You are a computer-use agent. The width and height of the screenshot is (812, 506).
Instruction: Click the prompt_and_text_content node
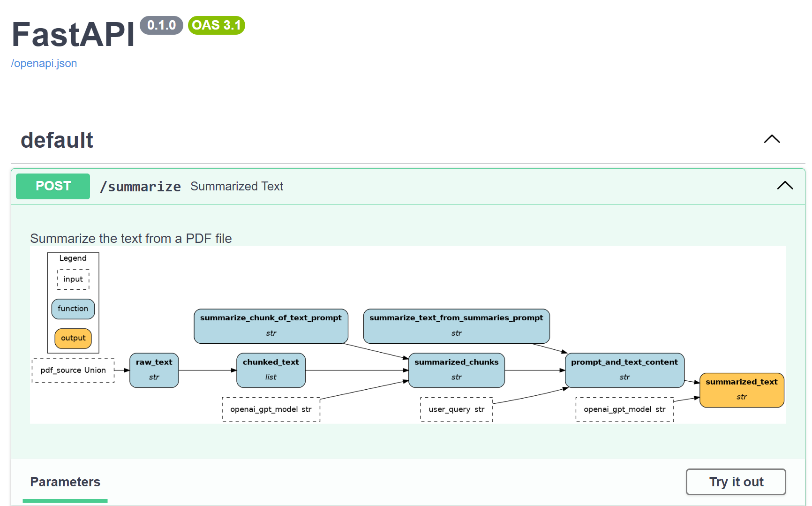pyautogui.click(x=624, y=370)
